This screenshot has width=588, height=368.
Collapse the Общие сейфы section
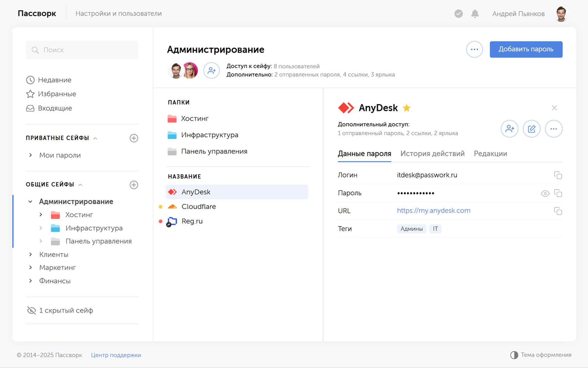(x=81, y=185)
